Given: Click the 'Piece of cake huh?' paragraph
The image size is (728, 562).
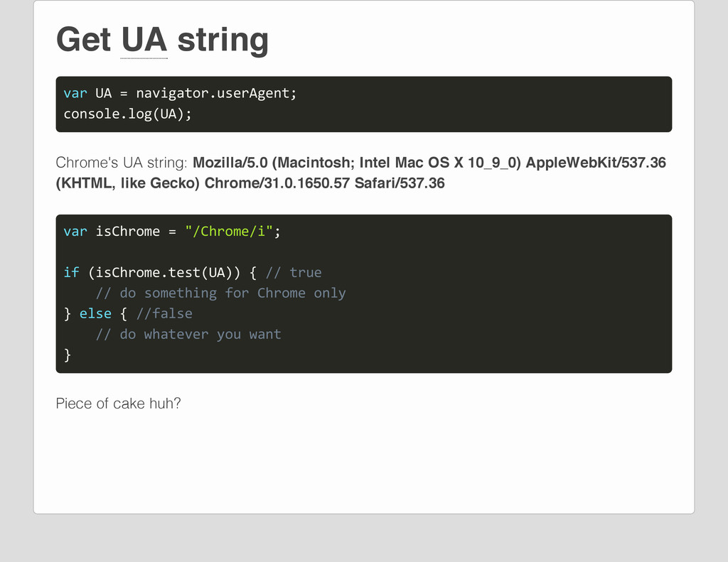Looking at the screenshot, I should [x=119, y=404].
